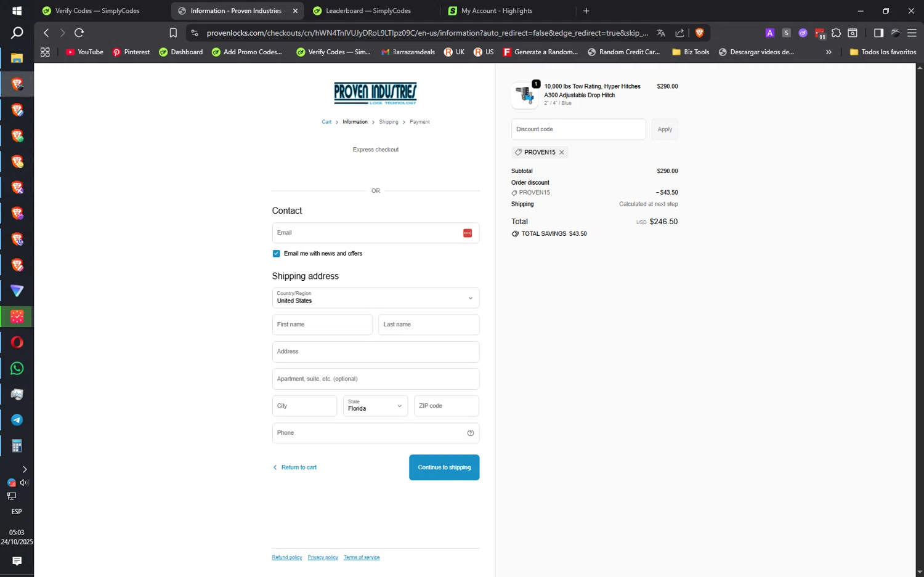924x577 pixels.
Task: Open Windows search magnifier icon
Action: [x=17, y=33]
